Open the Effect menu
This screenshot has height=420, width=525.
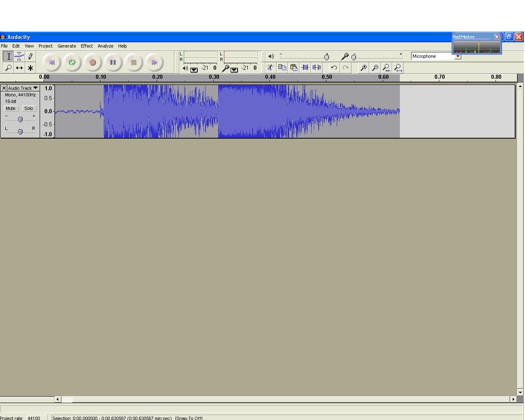pos(87,46)
